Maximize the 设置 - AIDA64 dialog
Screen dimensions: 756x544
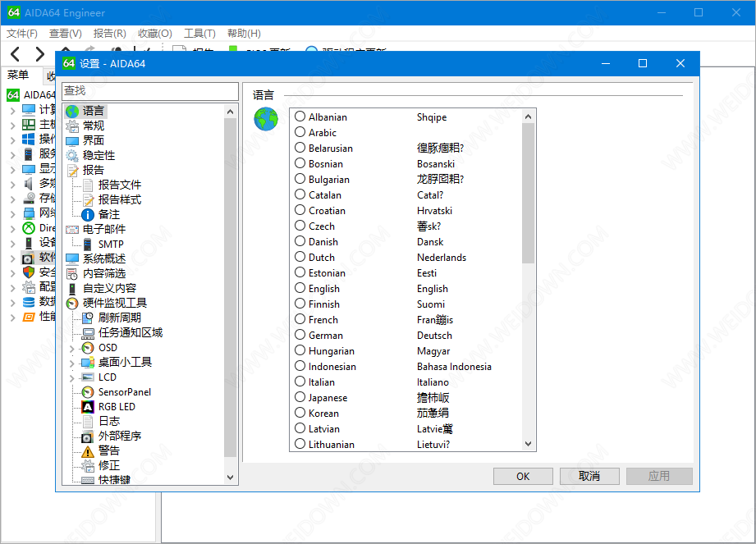pyautogui.click(x=643, y=63)
